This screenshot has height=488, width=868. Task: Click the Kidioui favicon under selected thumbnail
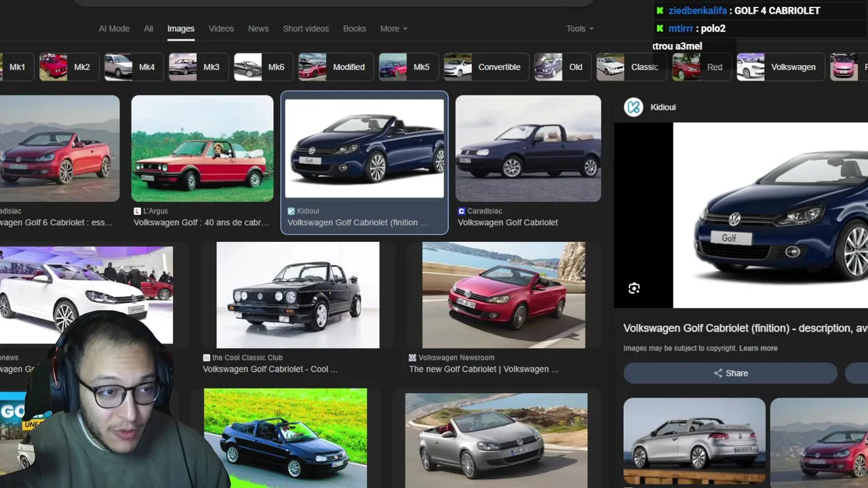[291, 211]
